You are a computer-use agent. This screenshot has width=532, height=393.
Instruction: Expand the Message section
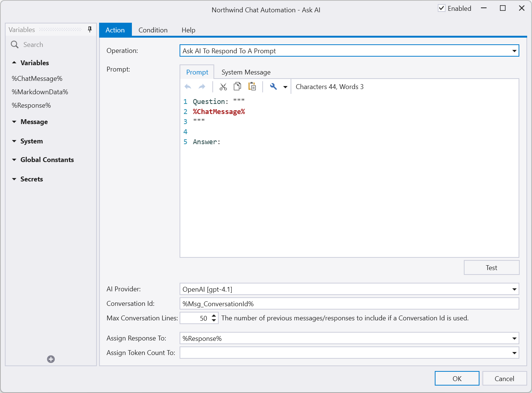click(14, 122)
